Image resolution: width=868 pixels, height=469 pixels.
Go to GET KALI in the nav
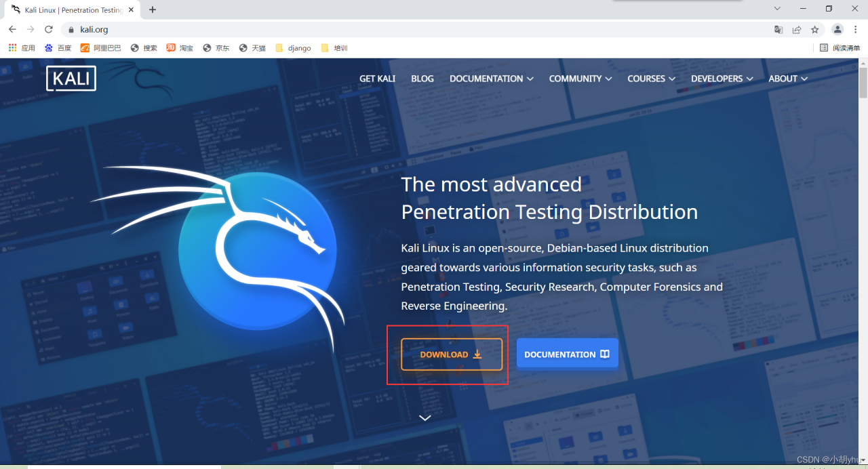click(x=377, y=79)
